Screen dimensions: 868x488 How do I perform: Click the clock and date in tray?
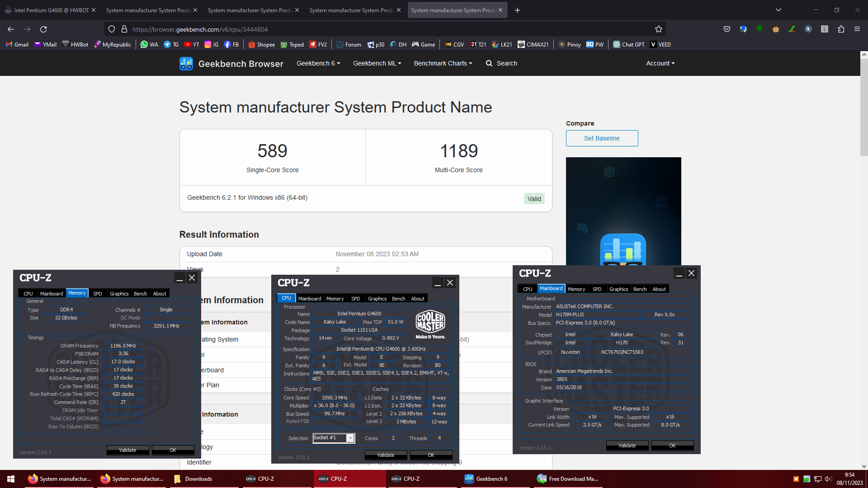coord(849,479)
